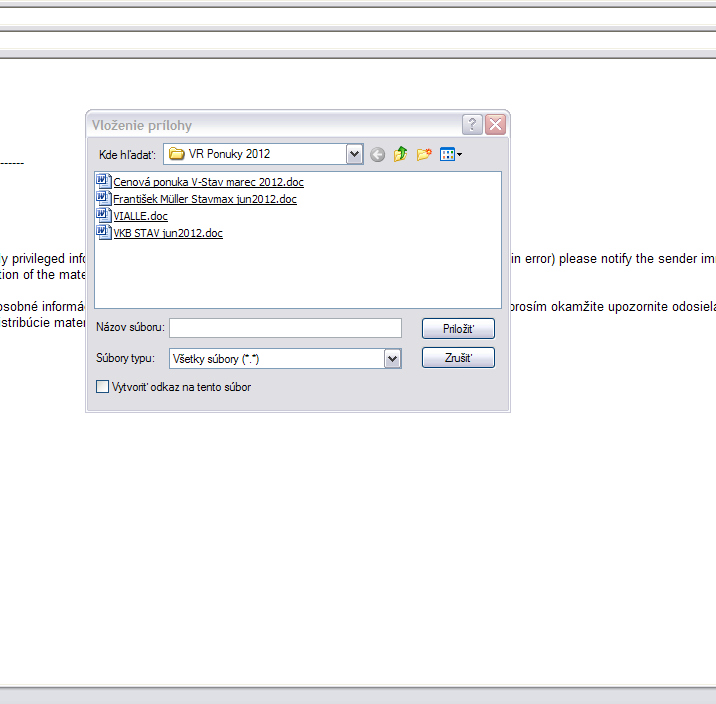Open the Views menu icon
The image size is (716, 704).
click(x=451, y=154)
